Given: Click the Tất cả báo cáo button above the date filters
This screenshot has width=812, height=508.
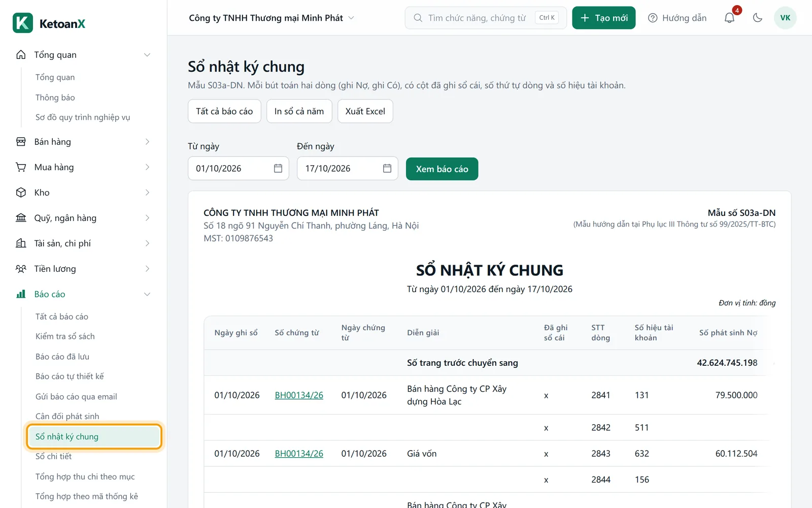Looking at the screenshot, I should (x=224, y=111).
